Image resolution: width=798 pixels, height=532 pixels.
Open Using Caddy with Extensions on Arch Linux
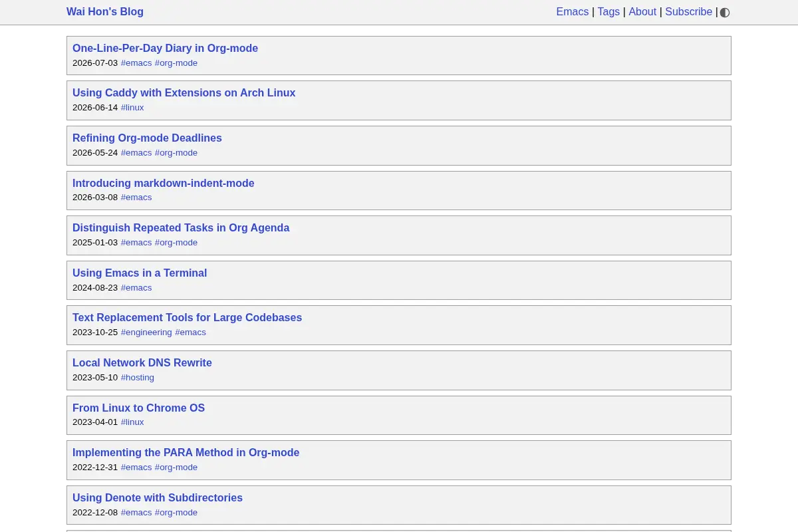(184, 93)
